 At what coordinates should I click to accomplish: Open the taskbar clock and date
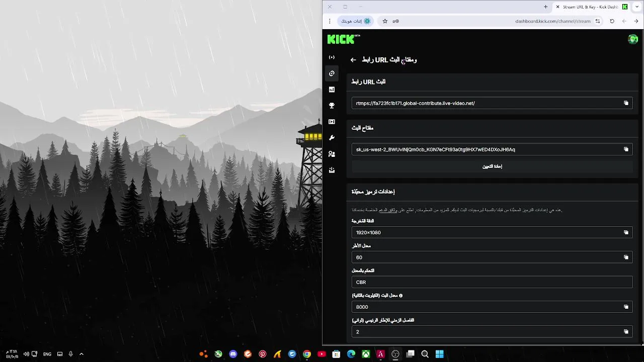coord(12,354)
